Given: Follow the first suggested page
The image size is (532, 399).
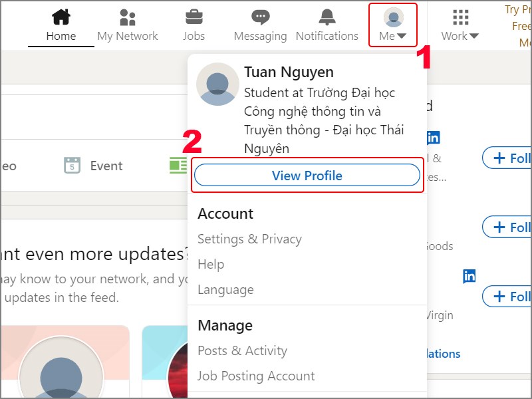Looking at the screenshot, I should click(507, 158).
